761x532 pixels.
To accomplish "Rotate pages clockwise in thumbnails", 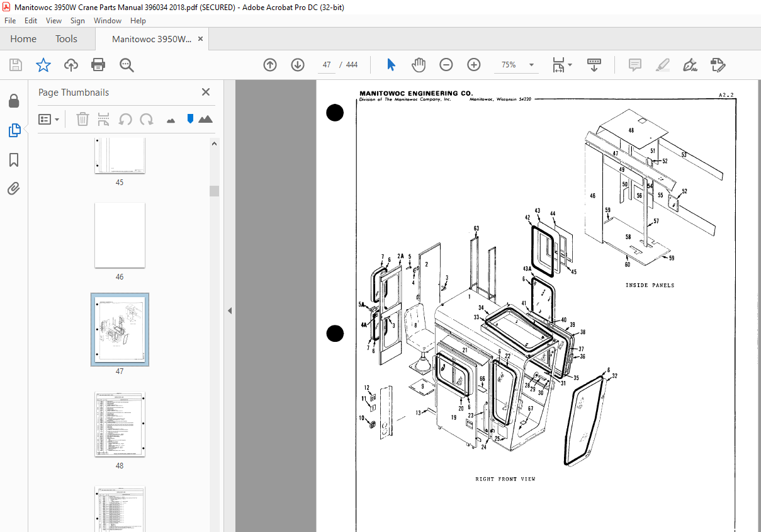I will click(147, 119).
